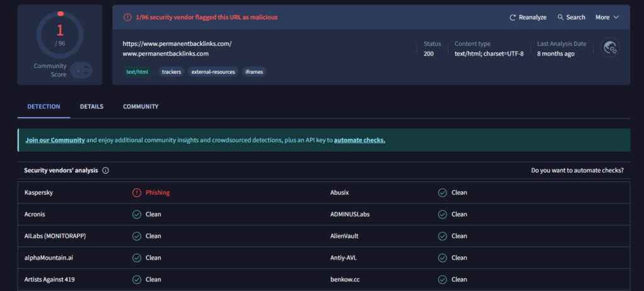Click the red Phishing alert icon for Kaspersky

[x=136, y=193]
